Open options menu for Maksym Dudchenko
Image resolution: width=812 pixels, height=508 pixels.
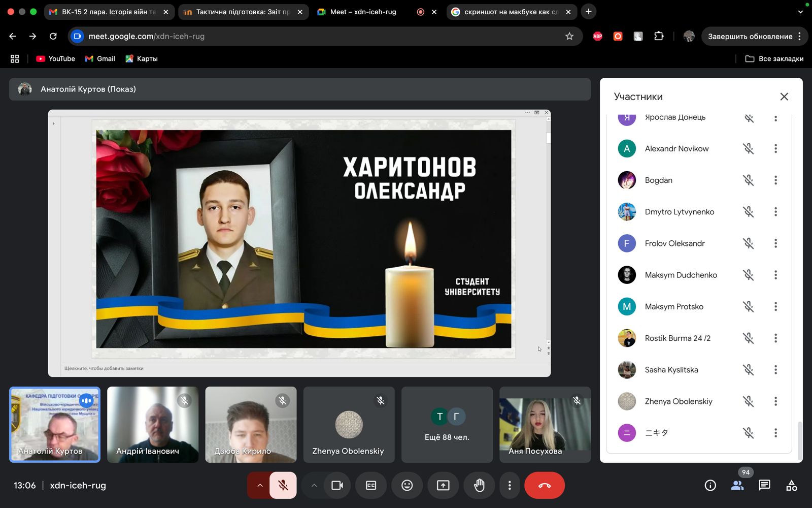click(x=775, y=275)
